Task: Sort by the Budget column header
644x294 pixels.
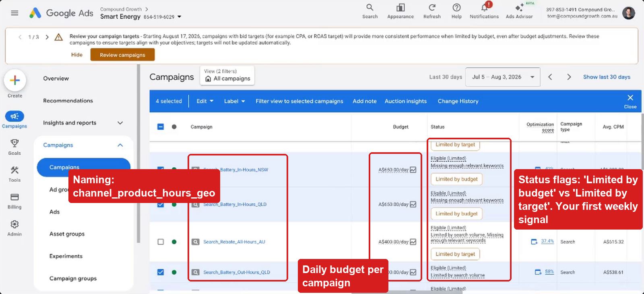Action: 400,127
